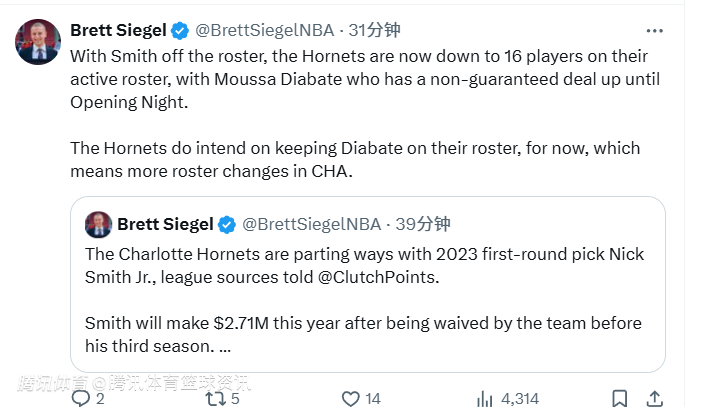Open @BrettSiegelNBA handle on main tweet
Screen dimensions: 708x407
(x=265, y=30)
